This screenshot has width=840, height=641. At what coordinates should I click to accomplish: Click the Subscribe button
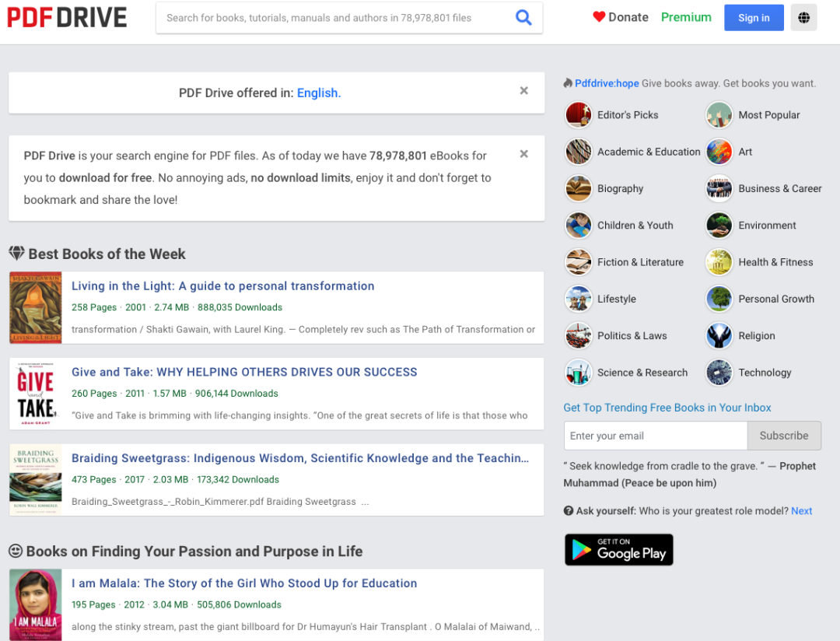click(x=784, y=436)
